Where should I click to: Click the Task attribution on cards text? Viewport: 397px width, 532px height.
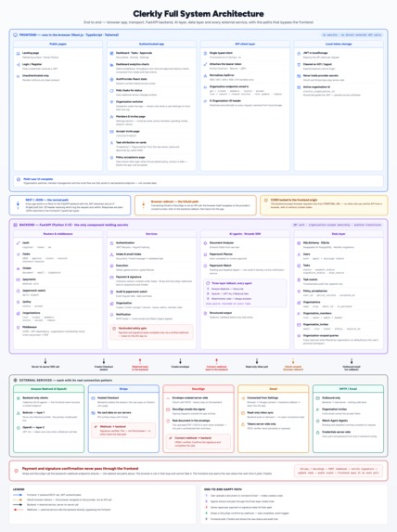point(131,142)
